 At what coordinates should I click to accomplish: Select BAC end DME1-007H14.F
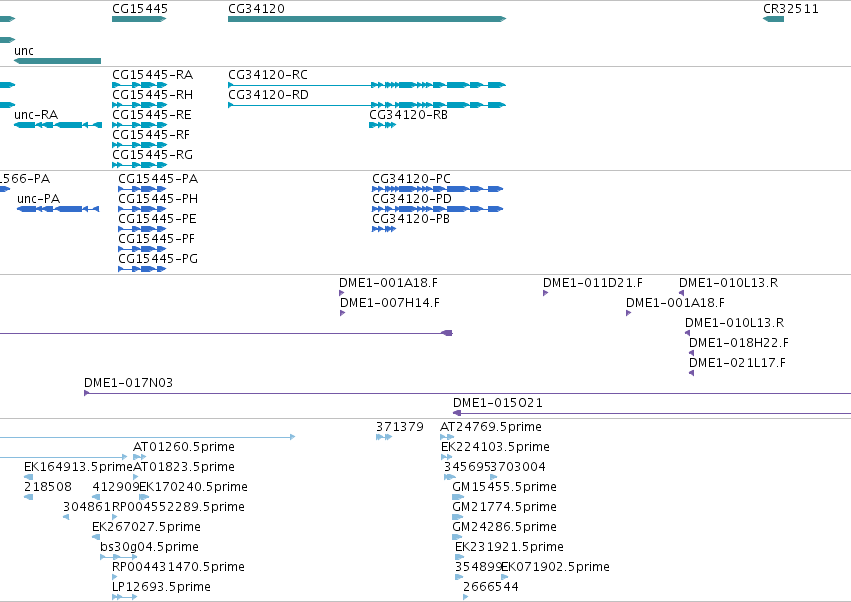342,313
